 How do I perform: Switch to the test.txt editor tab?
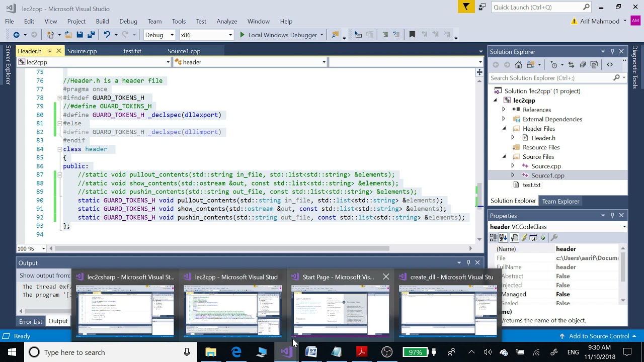click(x=132, y=51)
